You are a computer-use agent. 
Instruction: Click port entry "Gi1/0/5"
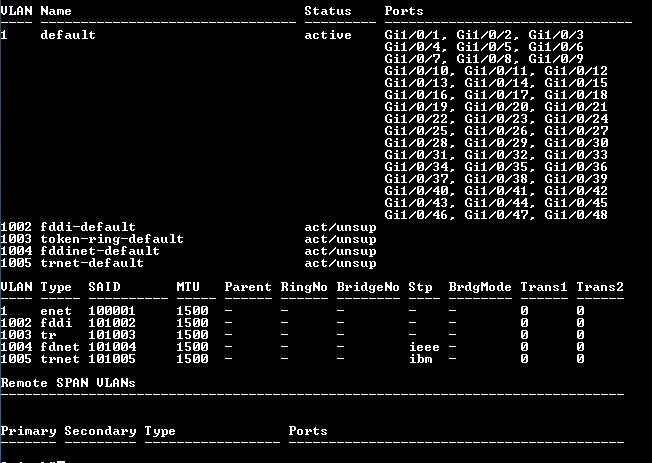point(484,47)
